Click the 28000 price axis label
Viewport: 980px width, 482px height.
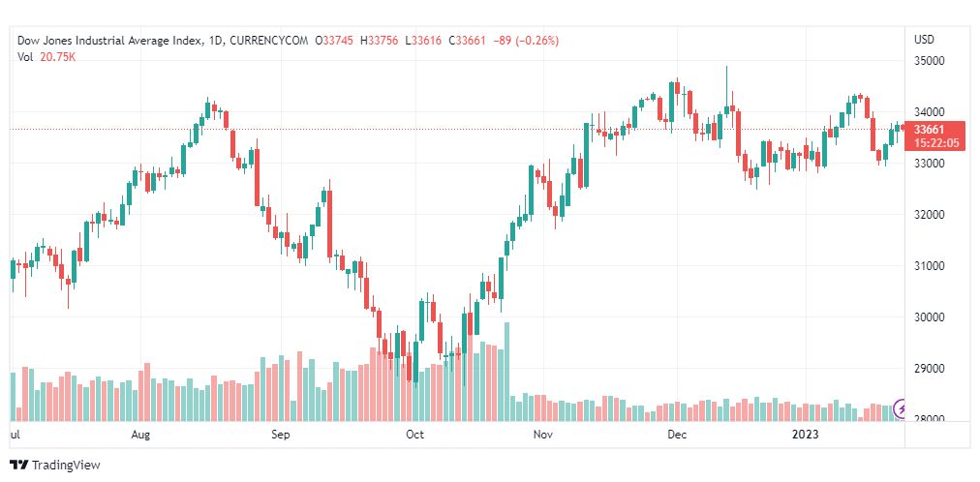(930, 419)
